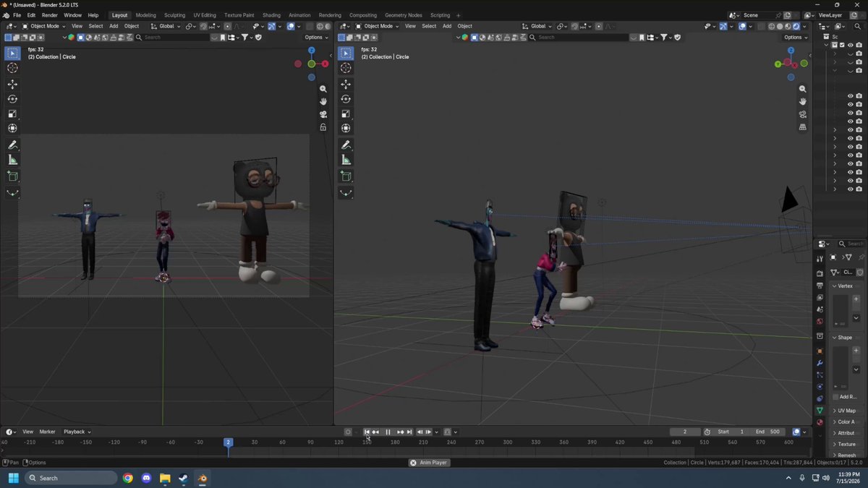The height and width of the screenshot is (488, 868).
Task: Toggle the use preview range clock button
Action: (707, 432)
